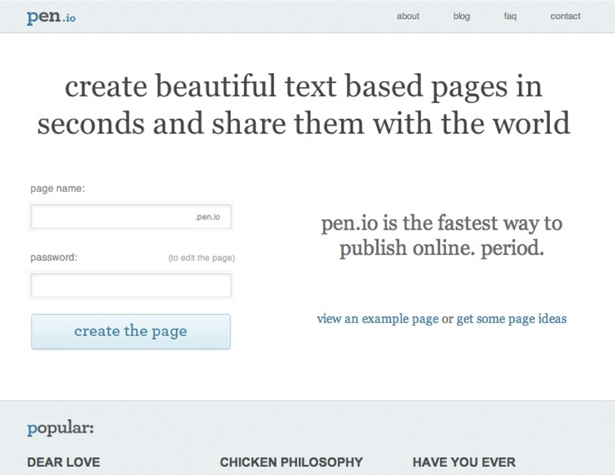Viewport: 615px width, 475px height.
Task: Click the tagline pen.io is the fastest way
Action: coord(442,235)
